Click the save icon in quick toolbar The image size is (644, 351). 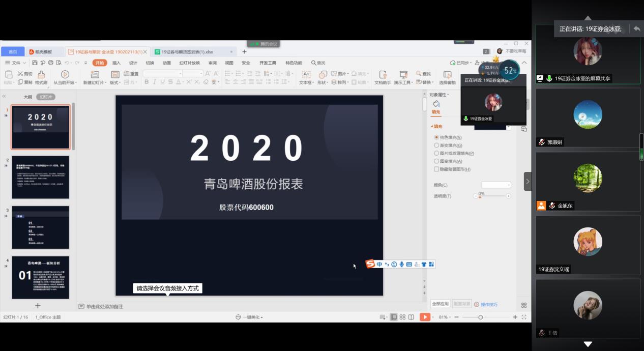pyautogui.click(x=35, y=63)
